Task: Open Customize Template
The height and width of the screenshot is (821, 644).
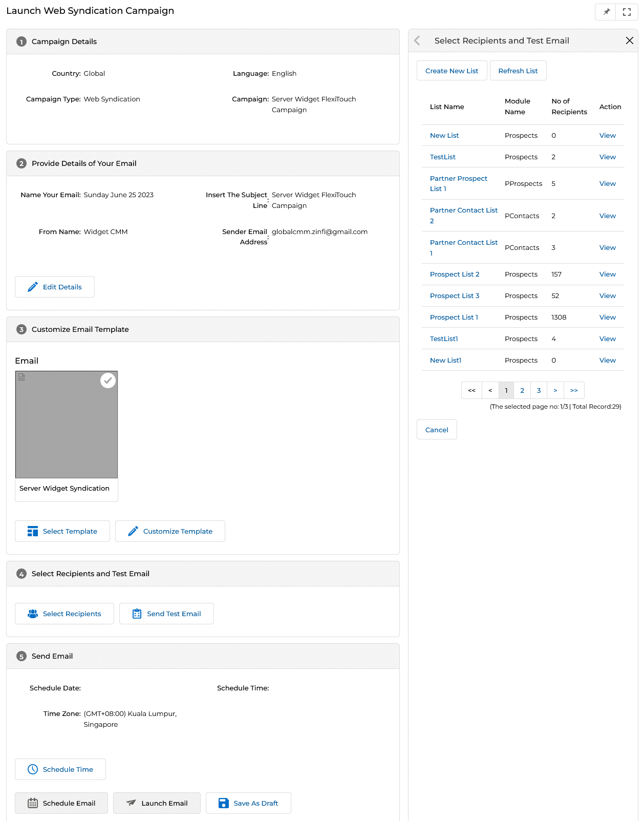Action: tap(170, 531)
